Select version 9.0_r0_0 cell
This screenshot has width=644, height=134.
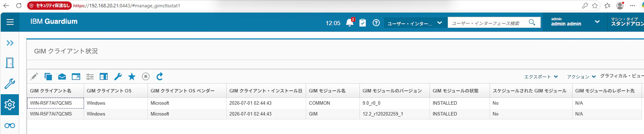pyautogui.click(x=394, y=103)
